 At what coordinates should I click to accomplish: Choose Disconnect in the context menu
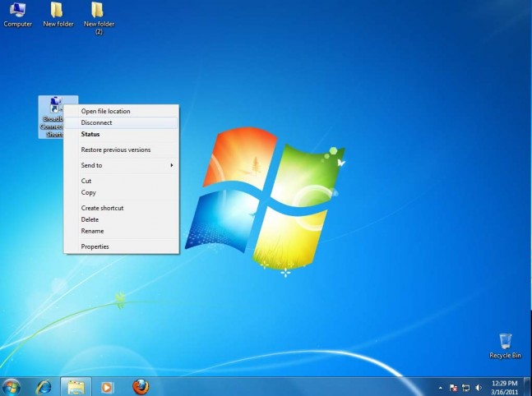pyautogui.click(x=121, y=122)
